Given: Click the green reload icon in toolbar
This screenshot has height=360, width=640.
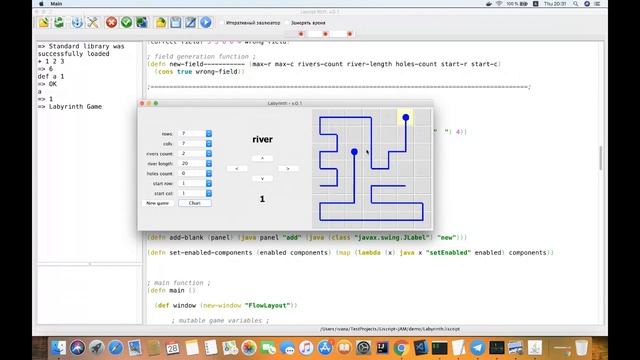Looking at the screenshot, I should pos(59,22).
